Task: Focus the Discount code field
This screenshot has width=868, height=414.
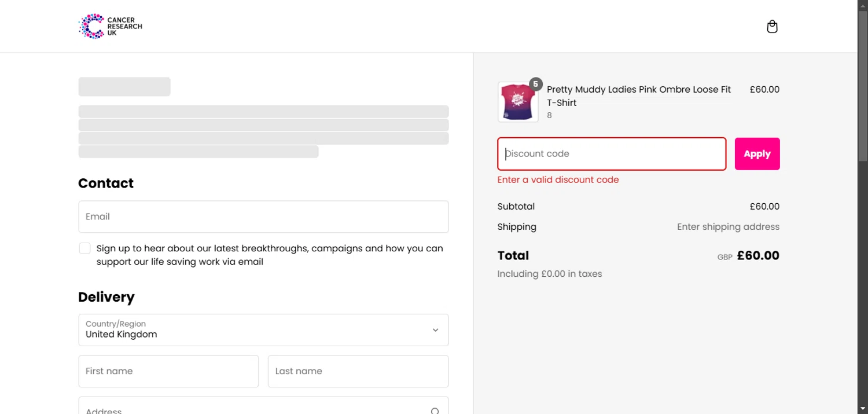Action: coord(612,154)
